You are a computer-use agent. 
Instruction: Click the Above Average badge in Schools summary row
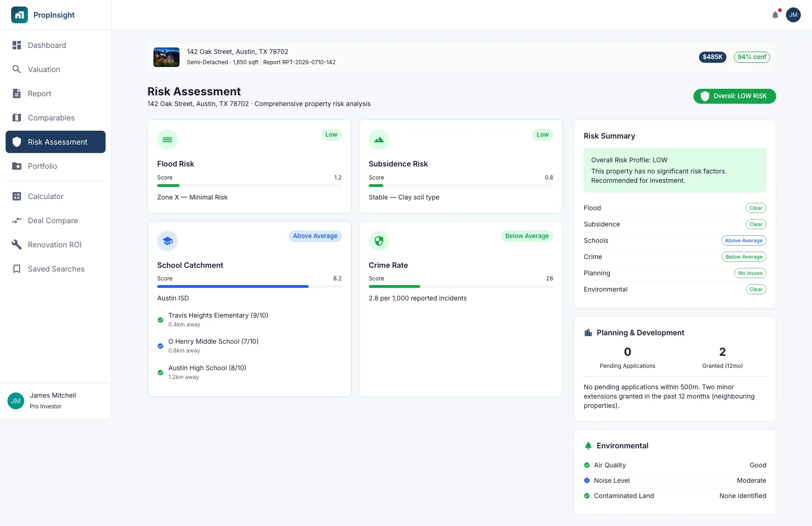(744, 240)
